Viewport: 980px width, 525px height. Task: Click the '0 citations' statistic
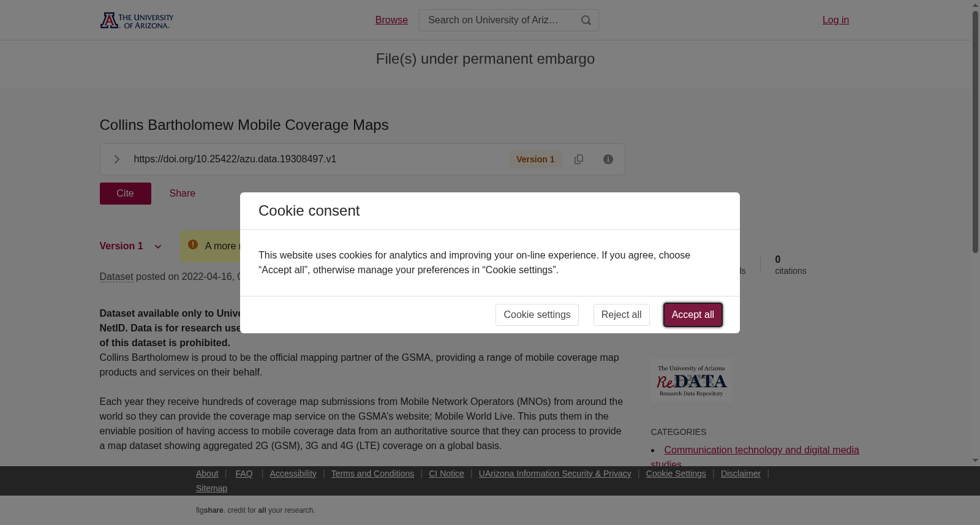(x=791, y=265)
